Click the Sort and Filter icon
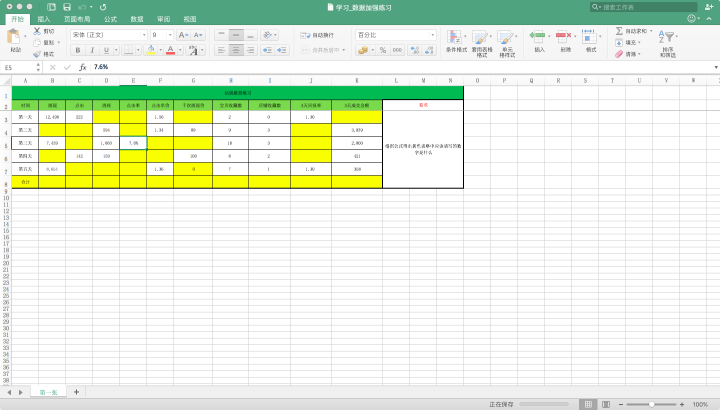Image resolution: width=720 pixels, height=410 pixels. [x=666, y=37]
